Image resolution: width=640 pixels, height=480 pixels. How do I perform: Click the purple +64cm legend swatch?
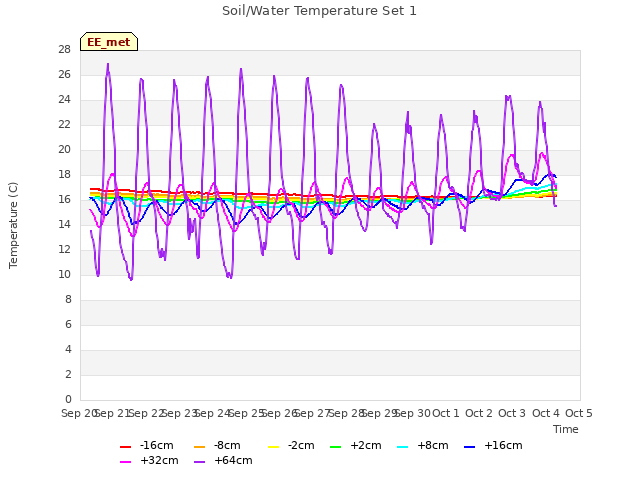click(199, 462)
